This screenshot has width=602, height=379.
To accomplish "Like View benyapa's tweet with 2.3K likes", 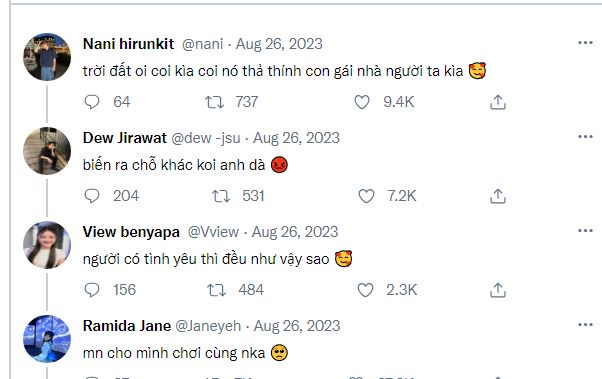I will [365, 290].
